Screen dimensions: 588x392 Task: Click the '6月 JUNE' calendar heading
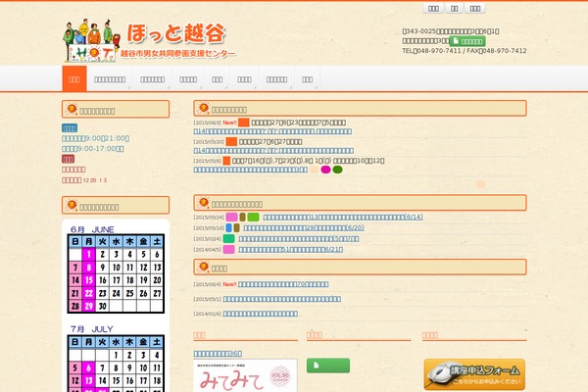(92, 229)
